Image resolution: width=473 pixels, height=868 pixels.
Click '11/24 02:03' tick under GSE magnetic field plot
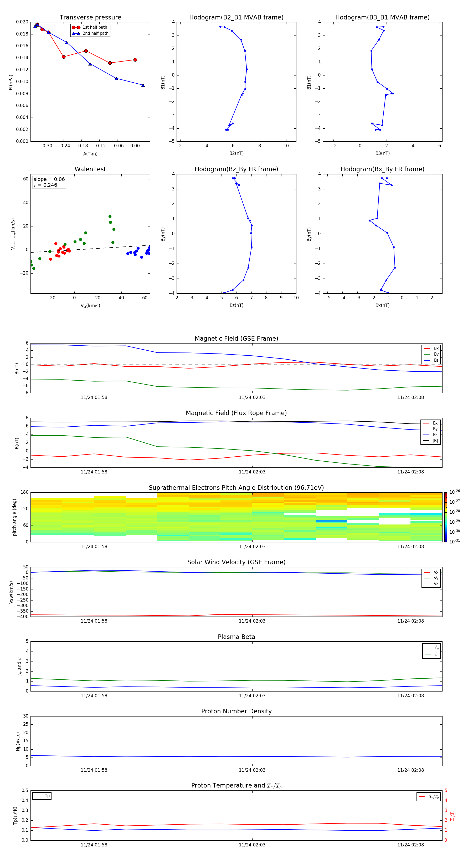[x=252, y=397]
